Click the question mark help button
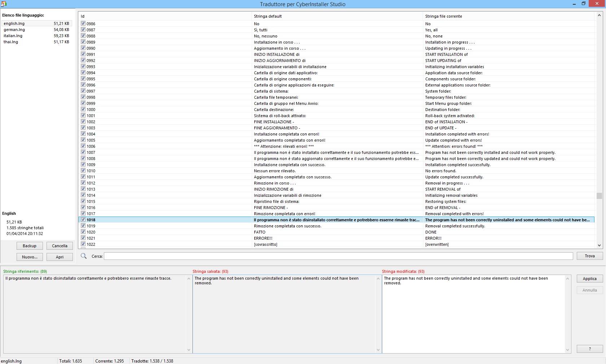This screenshot has width=606, height=364. 590,349
